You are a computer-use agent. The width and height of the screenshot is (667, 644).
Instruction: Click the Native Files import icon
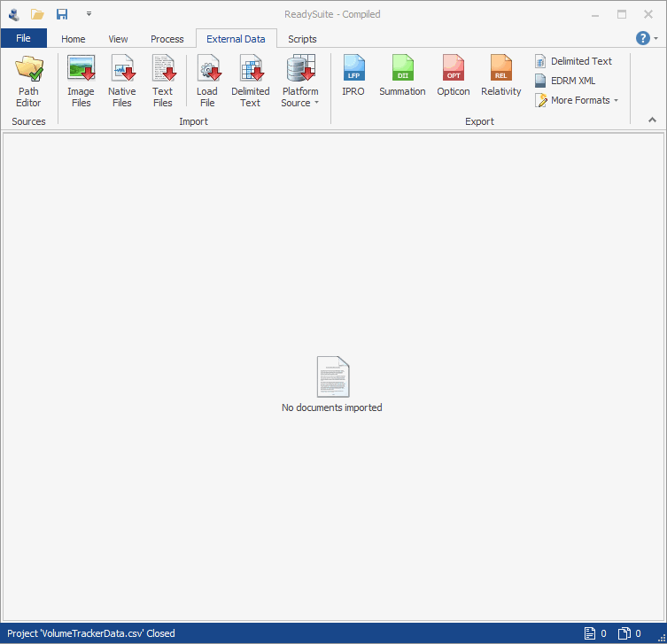pyautogui.click(x=122, y=81)
